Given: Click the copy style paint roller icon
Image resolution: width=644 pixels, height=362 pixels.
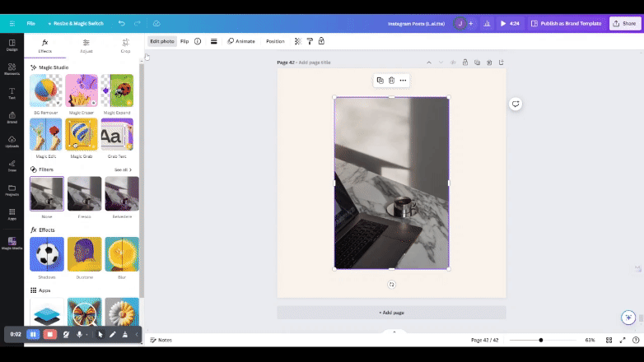Looking at the screenshot, I should tap(310, 41).
